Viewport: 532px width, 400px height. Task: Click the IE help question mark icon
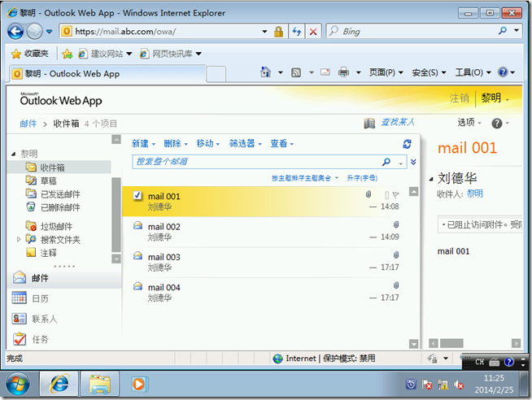(x=503, y=72)
